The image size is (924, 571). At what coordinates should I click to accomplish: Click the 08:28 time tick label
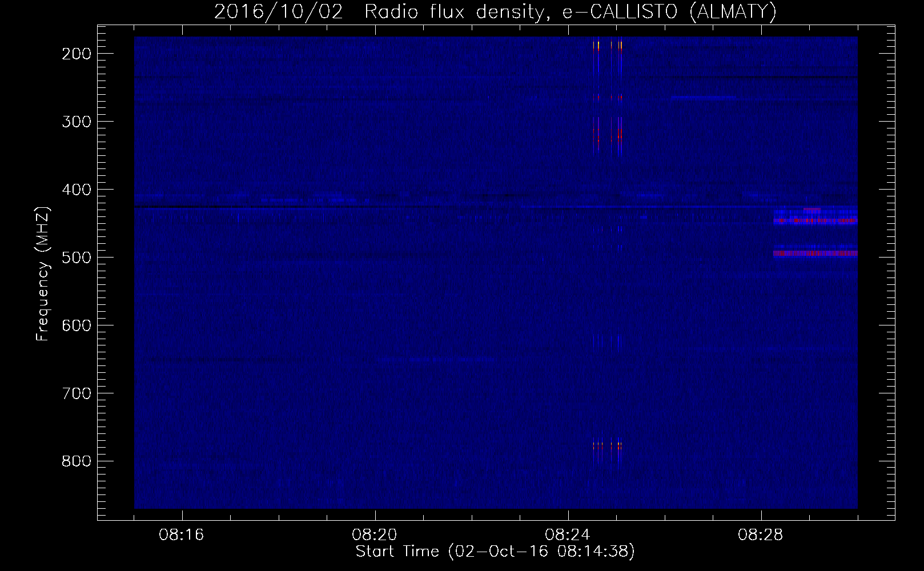761,535
